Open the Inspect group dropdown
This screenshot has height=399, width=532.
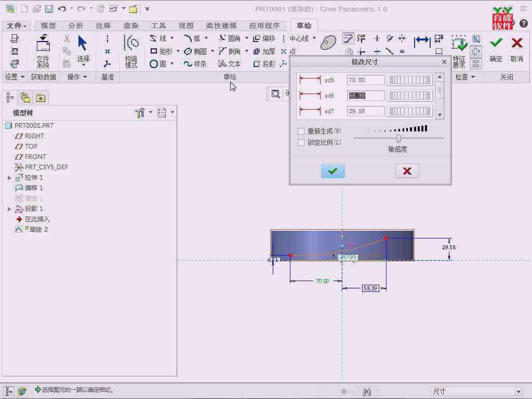click(465, 77)
